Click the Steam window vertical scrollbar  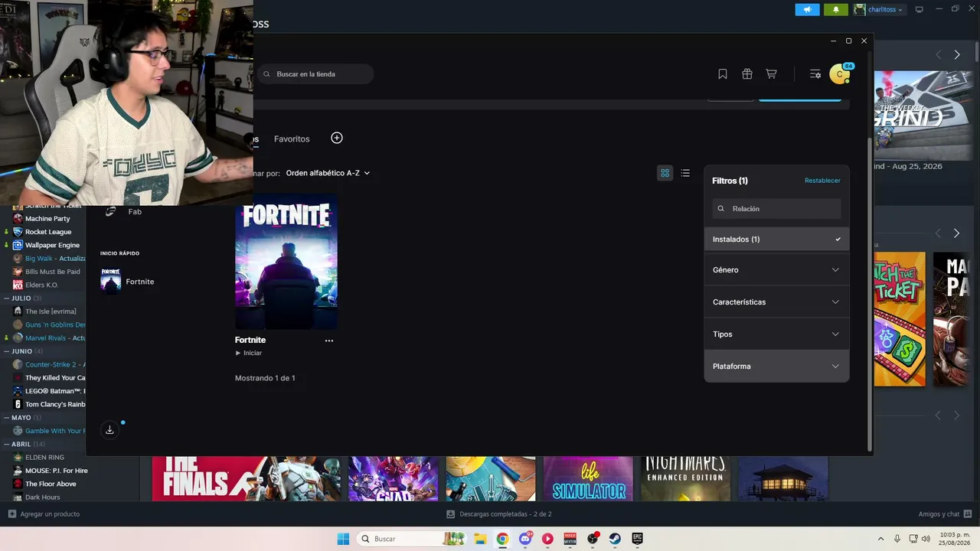coord(976,54)
